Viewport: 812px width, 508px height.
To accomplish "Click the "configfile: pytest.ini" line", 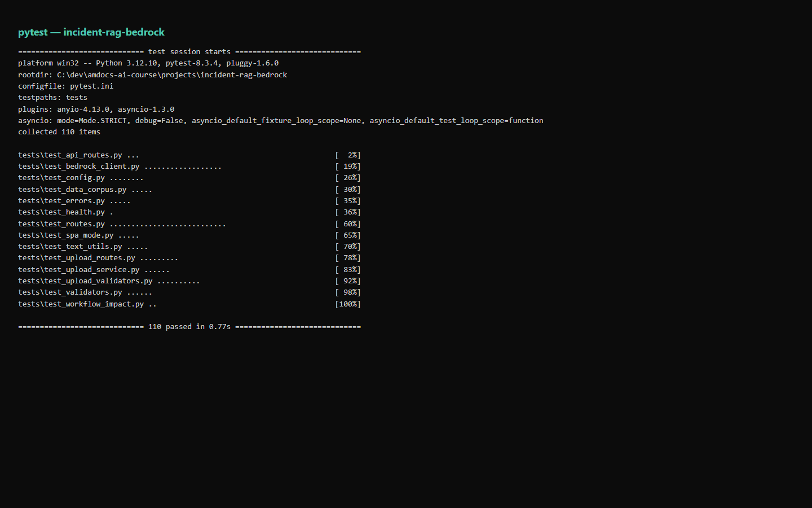I will [x=66, y=86].
